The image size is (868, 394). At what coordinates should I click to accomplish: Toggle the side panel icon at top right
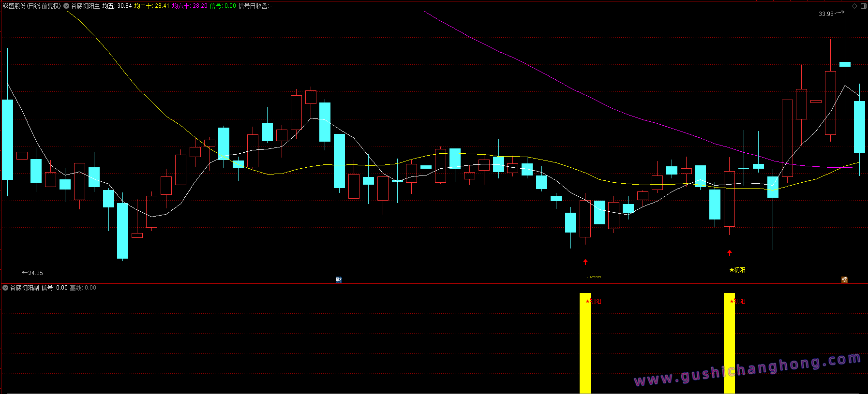pos(864,6)
